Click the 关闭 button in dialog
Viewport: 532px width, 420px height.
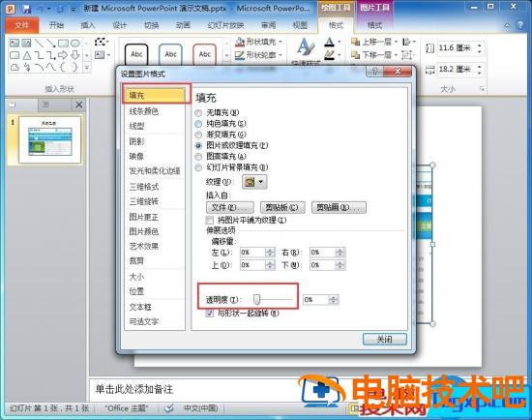click(x=384, y=339)
